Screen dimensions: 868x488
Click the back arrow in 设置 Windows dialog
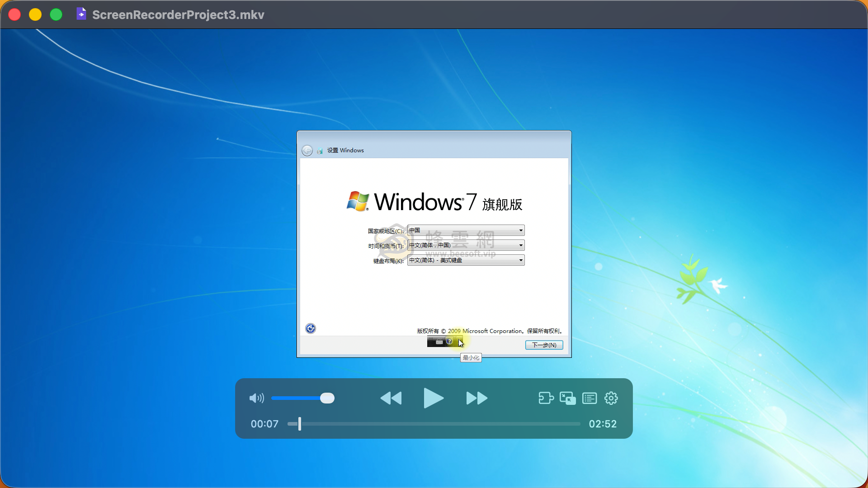click(x=307, y=150)
